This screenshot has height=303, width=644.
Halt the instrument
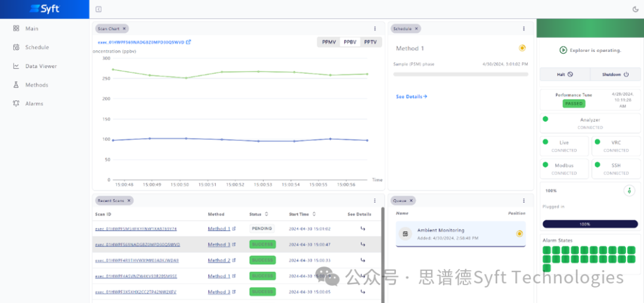(565, 75)
